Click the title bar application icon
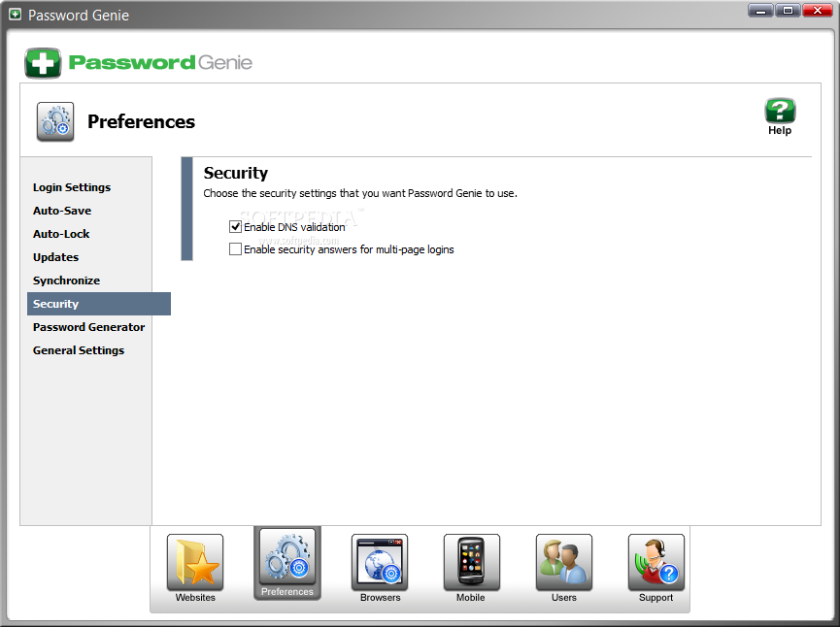This screenshot has width=840, height=627. 15,15
